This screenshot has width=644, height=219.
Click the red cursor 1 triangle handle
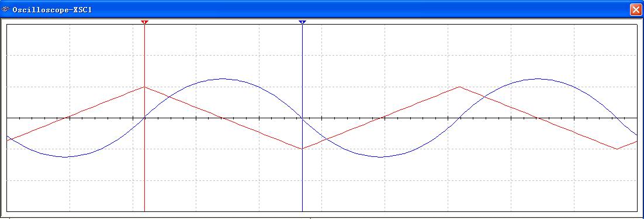coord(144,22)
